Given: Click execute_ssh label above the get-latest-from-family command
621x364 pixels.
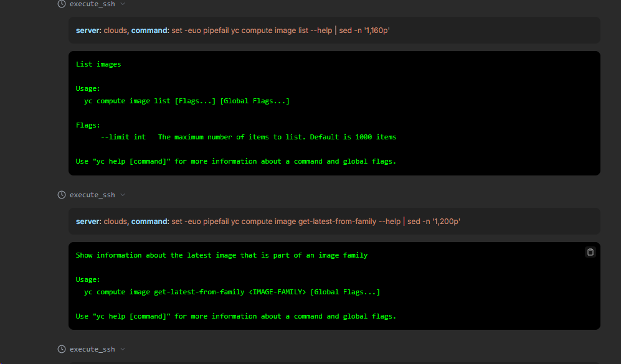Looking at the screenshot, I should 92,195.
